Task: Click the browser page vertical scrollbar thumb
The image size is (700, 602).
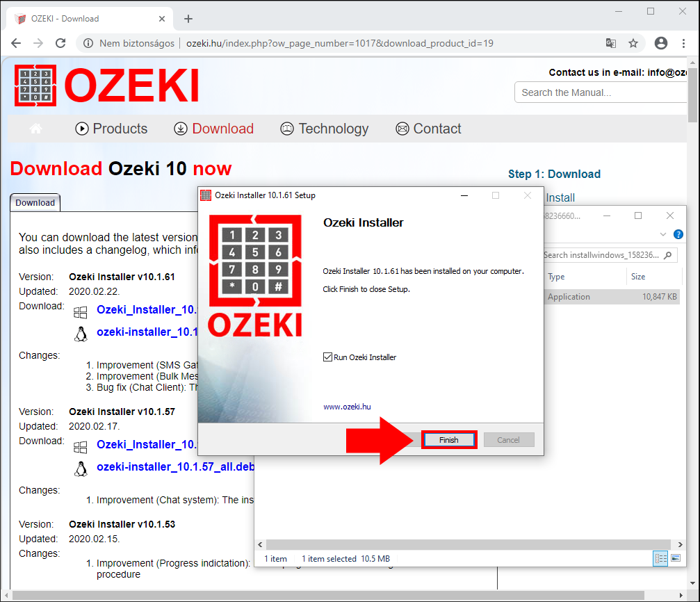Action: [692, 95]
